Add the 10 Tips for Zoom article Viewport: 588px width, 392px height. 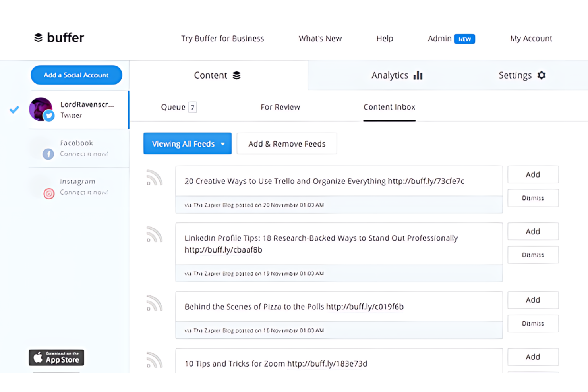(533, 357)
